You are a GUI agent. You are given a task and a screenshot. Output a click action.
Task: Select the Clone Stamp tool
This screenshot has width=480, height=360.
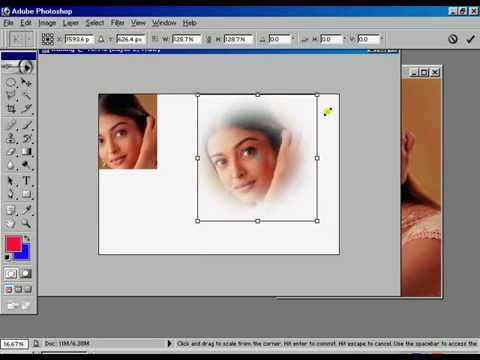point(11,138)
